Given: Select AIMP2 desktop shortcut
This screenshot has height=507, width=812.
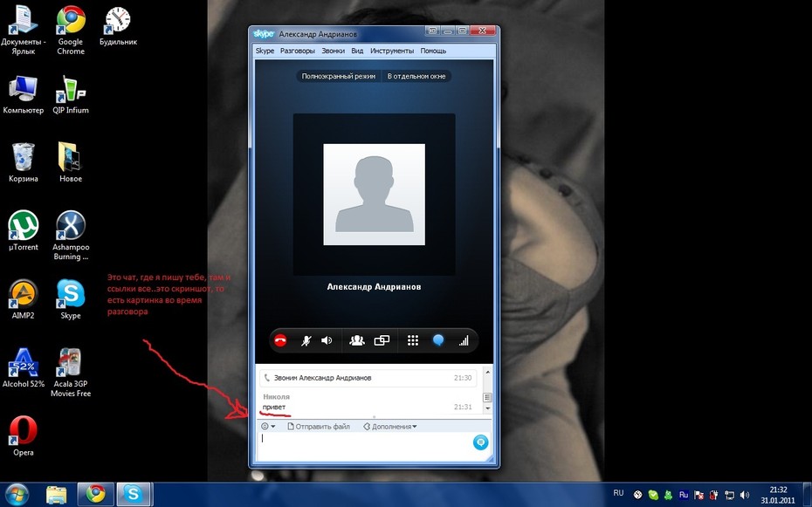Looking at the screenshot, I should 24,299.
